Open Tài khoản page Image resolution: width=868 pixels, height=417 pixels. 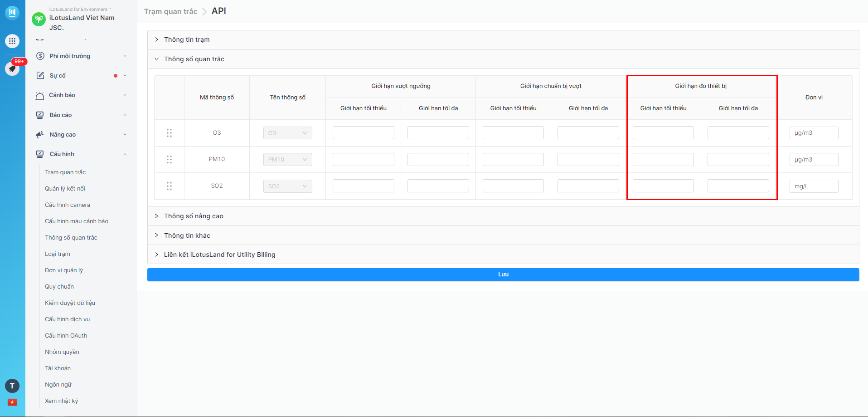point(58,368)
